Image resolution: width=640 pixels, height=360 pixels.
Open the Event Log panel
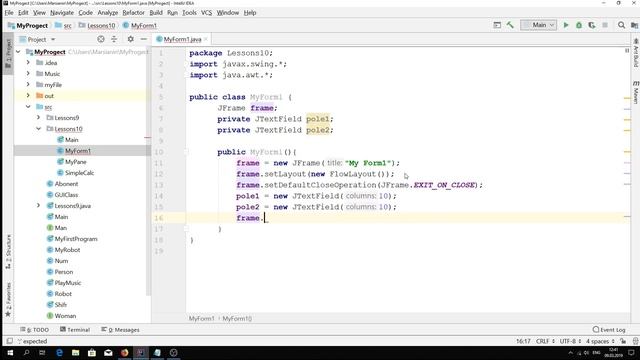point(609,329)
